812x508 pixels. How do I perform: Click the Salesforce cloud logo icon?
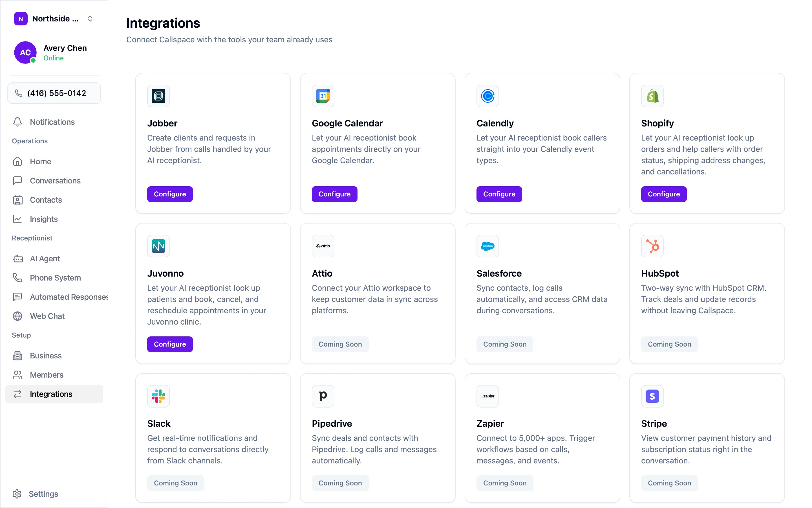click(487, 246)
